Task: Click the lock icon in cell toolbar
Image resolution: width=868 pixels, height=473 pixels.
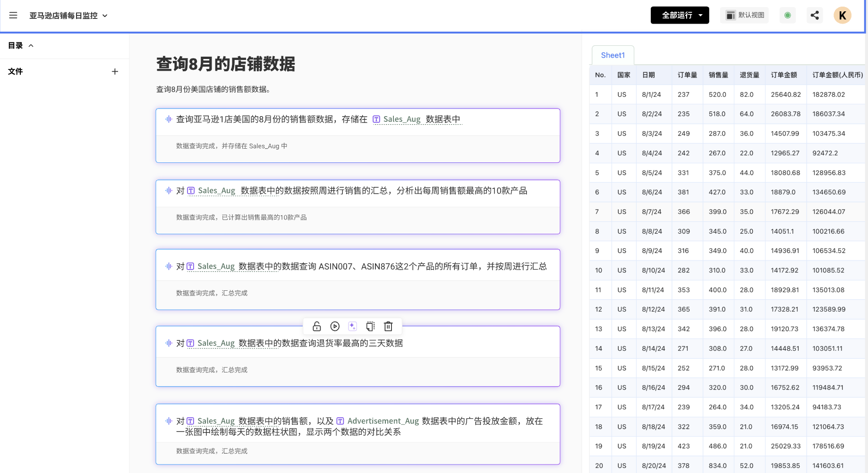Action: coord(317,326)
